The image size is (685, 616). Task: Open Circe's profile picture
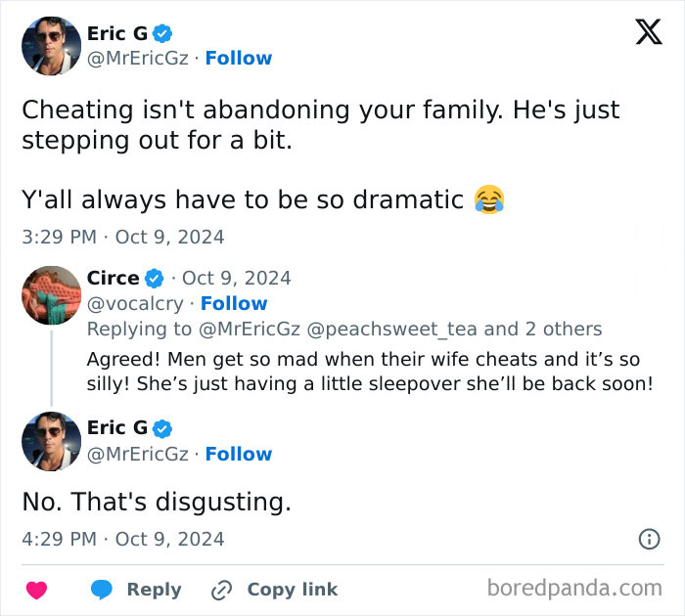51,295
